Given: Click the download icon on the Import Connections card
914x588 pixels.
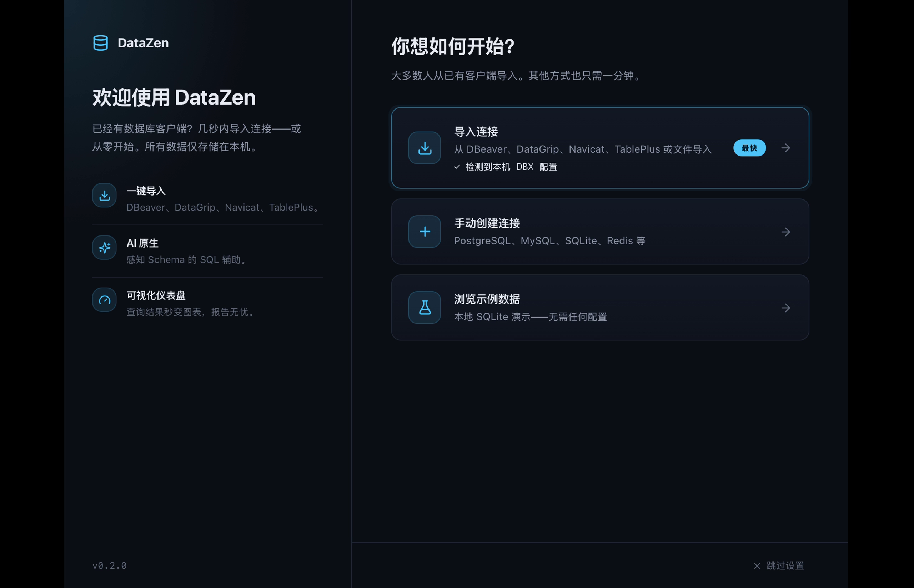Looking at the screenshot, I should tap(425, 148).
